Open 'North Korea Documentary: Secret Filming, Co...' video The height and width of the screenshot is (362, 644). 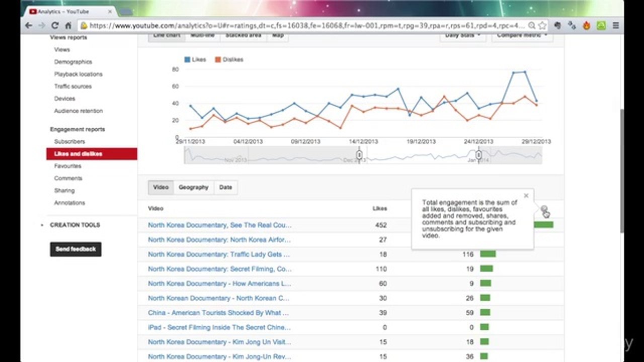coord(219,269)
